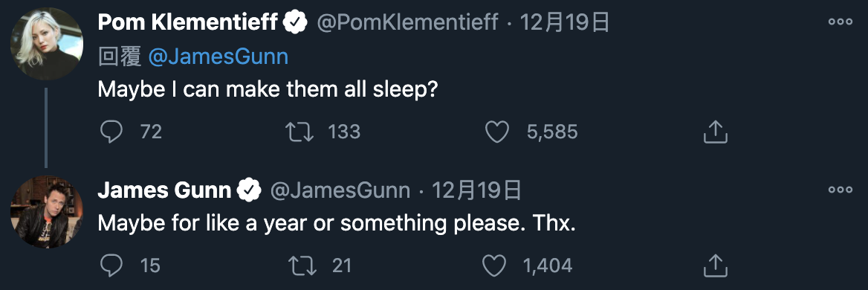Open James Gunn's profile picture
The width and height of the screenshot is (868, 290).
pos(47,212)
